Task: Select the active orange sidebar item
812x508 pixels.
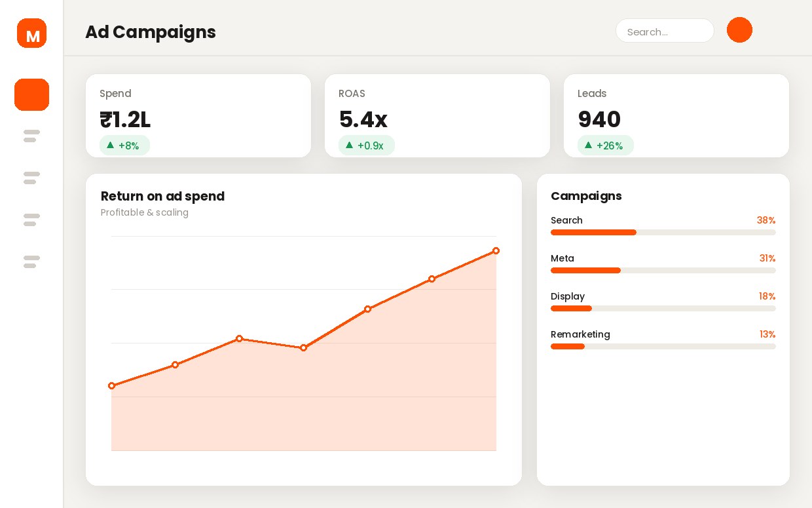Action: click(31, 94)
